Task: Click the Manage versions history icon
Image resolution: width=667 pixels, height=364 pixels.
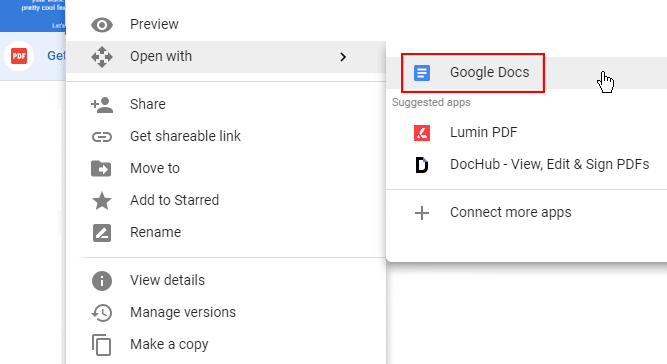Action: [x=102, y=313]
